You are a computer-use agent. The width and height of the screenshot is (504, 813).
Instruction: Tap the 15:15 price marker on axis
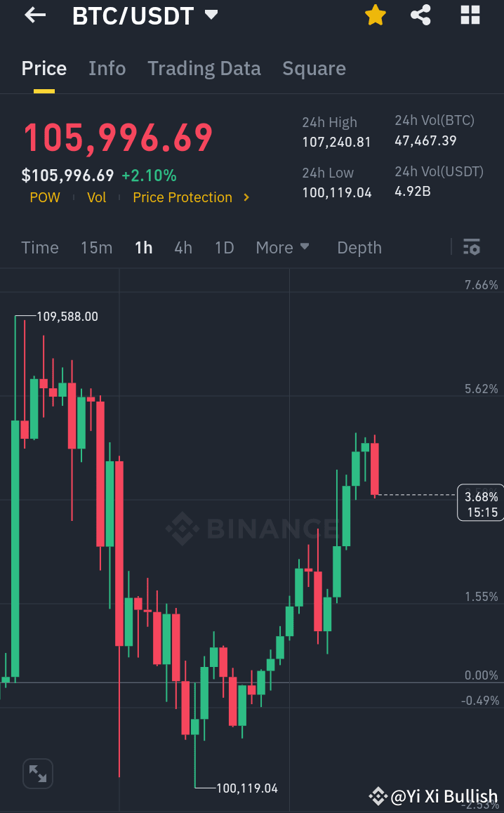(x=480, y=502)
